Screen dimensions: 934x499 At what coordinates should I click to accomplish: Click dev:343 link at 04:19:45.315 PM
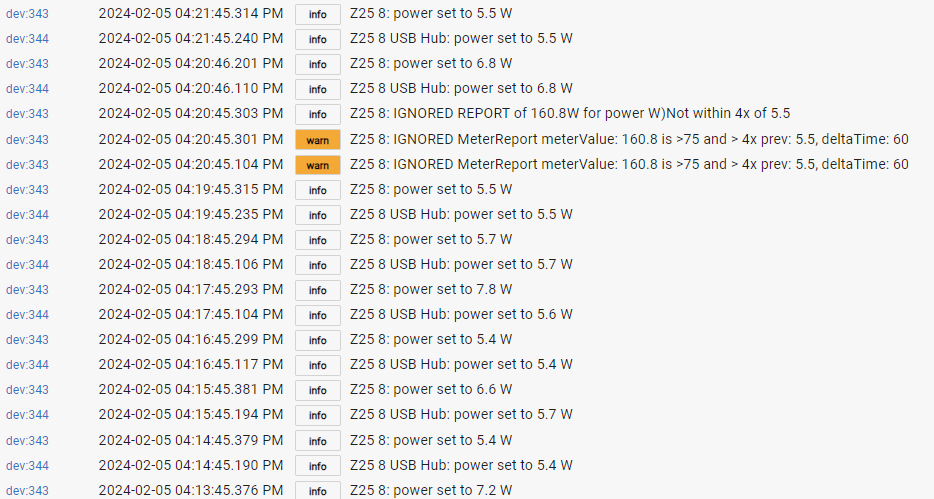coord(27,190)
